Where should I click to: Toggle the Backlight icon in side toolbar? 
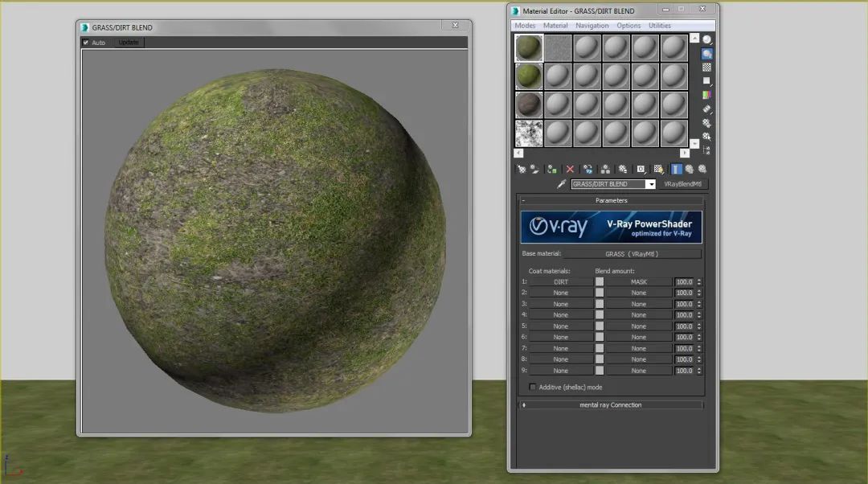707,54
